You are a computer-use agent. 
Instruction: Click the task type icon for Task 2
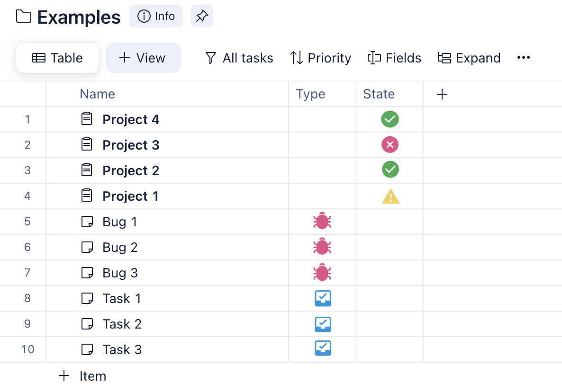[x=323, y=324]
